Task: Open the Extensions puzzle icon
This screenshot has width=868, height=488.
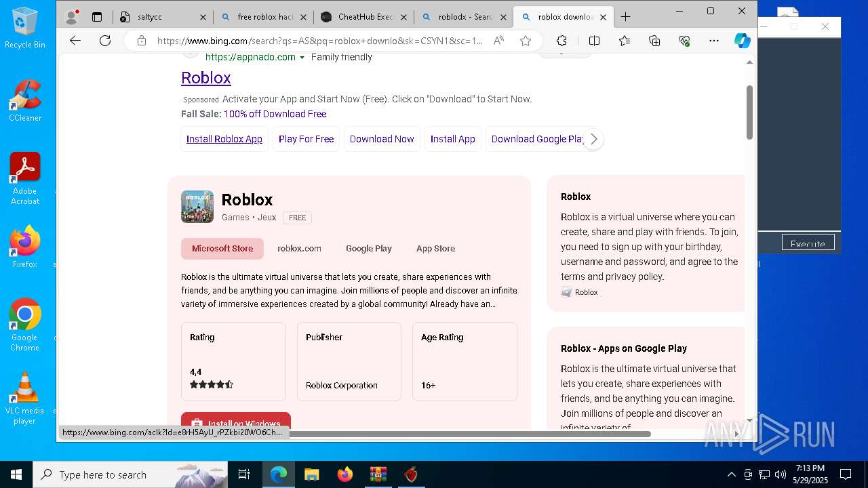Action: (x=561, y=41)
